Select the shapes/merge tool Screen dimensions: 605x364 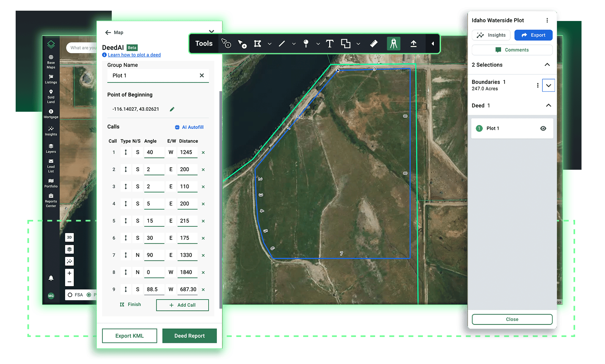coord(346,43)
